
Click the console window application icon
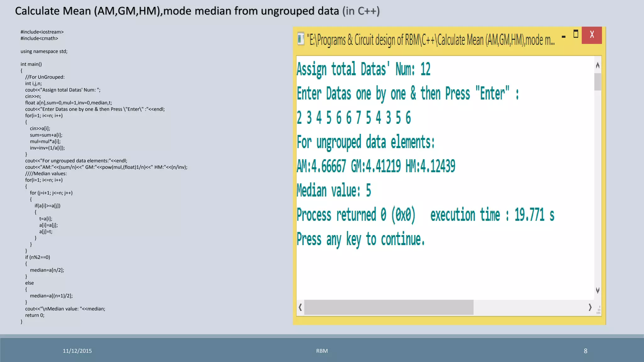pos(301,39)
